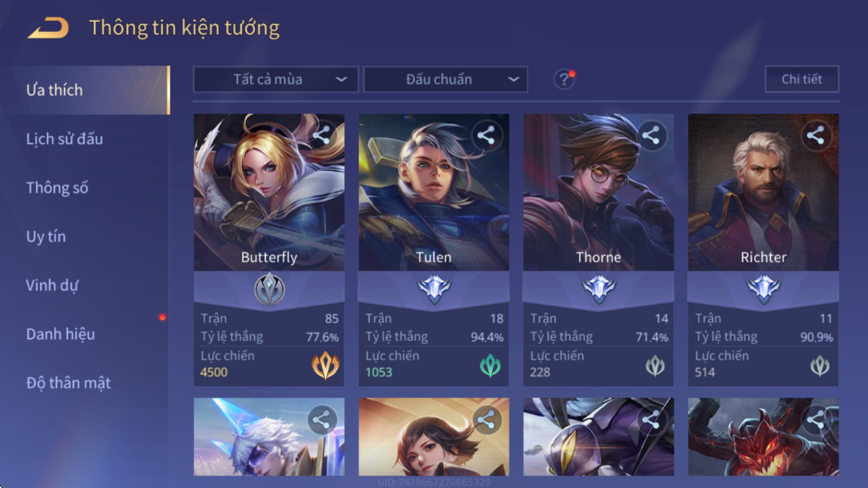
Task: Open the question mark help icon
Action: click(564, 79)
